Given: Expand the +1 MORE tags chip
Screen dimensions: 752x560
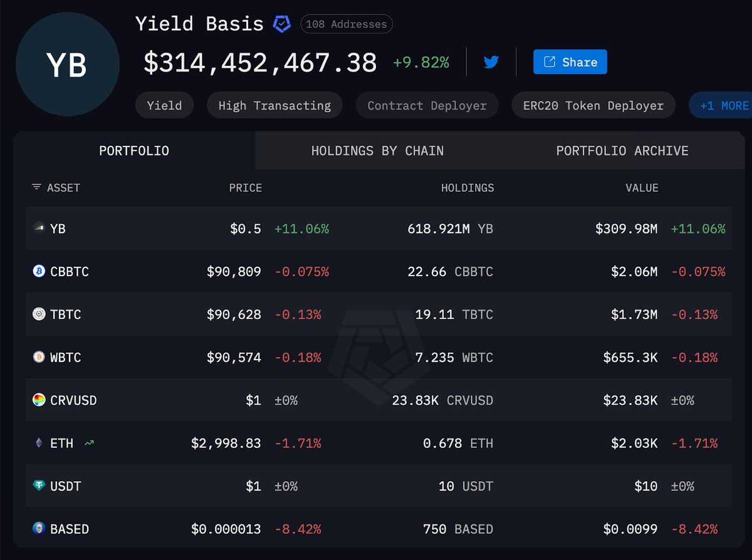Looking at the screenshot, I should (x=723, y=105).
